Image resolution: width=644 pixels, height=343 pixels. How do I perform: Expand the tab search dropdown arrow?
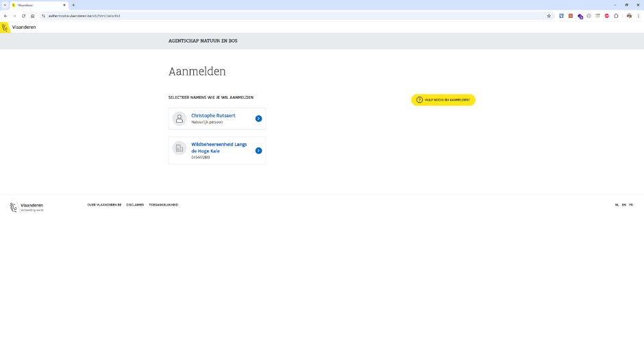pyautogui.click(x=5, y=5)
